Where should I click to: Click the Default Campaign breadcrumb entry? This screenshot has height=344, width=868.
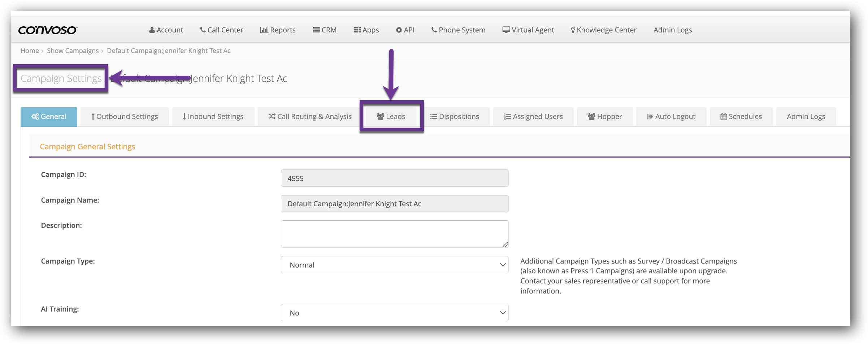pyautogui.click(x=169, y=51)
